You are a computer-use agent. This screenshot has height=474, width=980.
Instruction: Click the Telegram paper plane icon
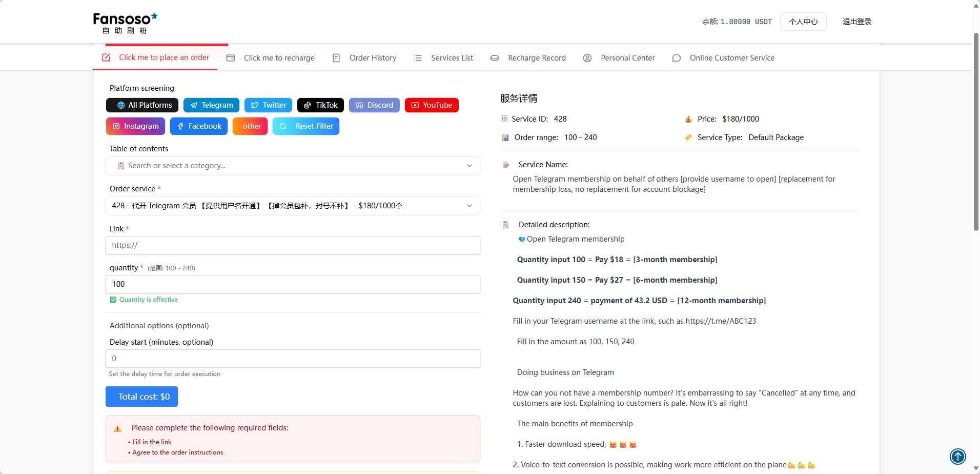pos(194,105)
